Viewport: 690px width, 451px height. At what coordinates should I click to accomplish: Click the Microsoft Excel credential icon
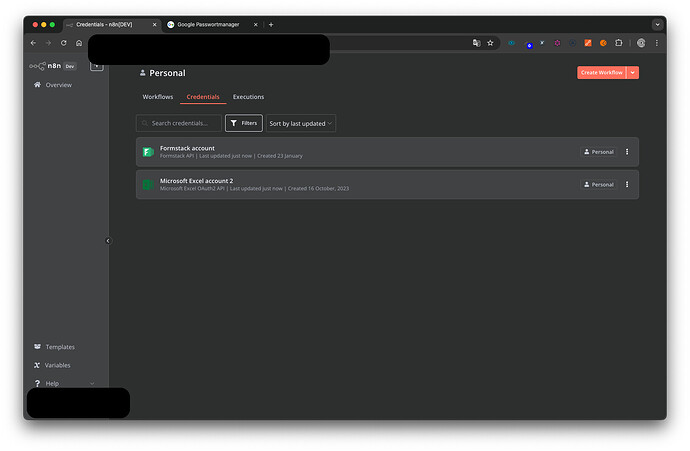[148, 184]
